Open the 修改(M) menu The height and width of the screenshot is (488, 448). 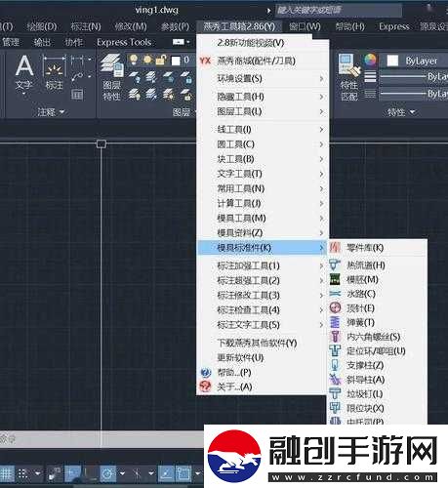pos(131,26)
